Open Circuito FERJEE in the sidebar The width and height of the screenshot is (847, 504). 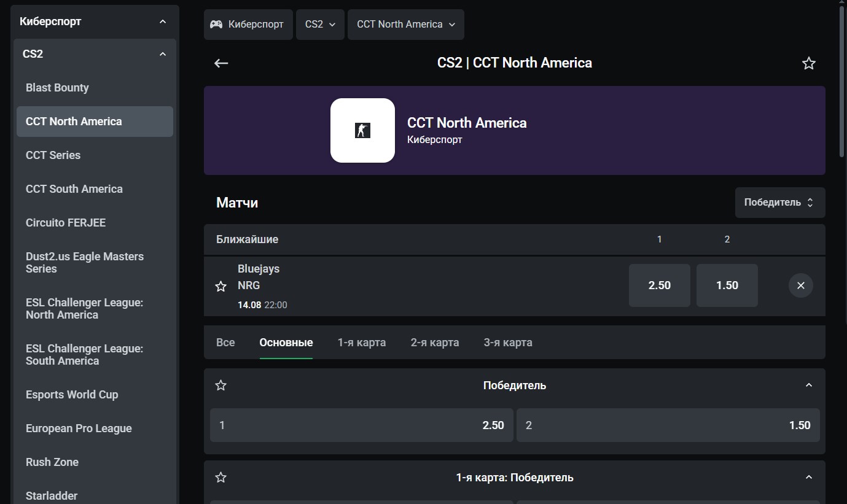click(95, 223)
